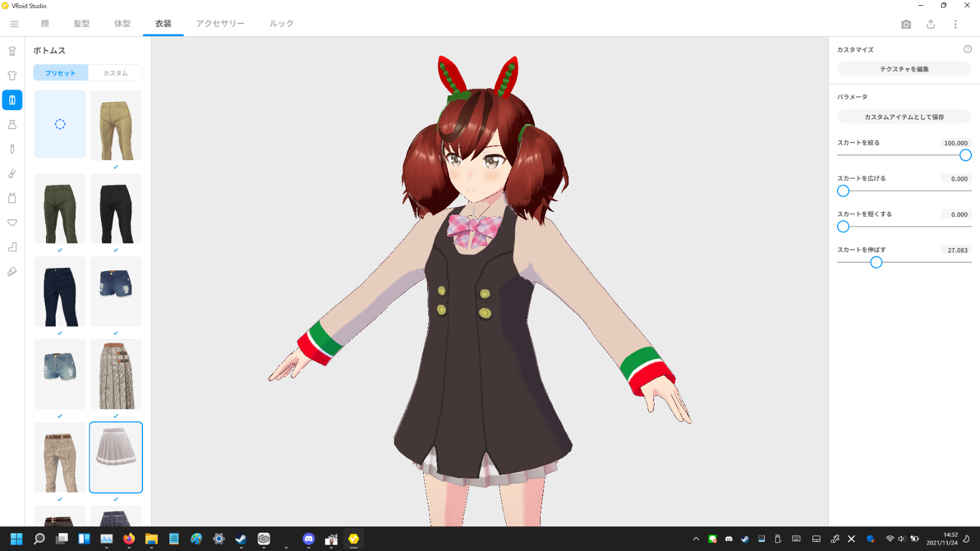Click the スカートを伸ばす value field 27.083
Viewport: 980px width, 551px height.
(956, 250)
